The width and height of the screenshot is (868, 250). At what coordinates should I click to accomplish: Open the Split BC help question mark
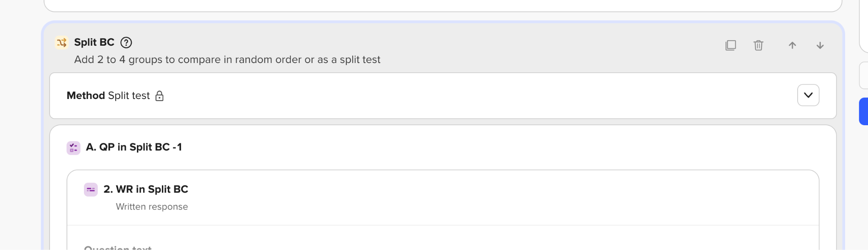coord(126,43)
